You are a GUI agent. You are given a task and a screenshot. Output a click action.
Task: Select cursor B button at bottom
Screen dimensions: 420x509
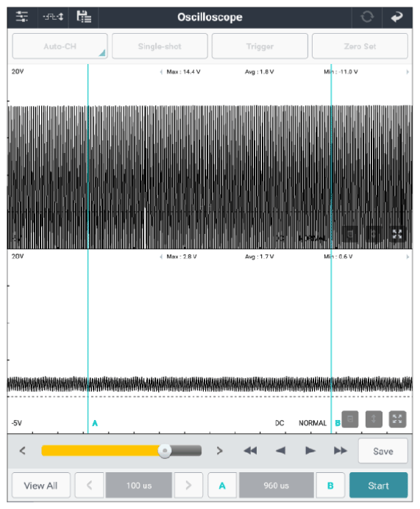[x=330, y=485]
